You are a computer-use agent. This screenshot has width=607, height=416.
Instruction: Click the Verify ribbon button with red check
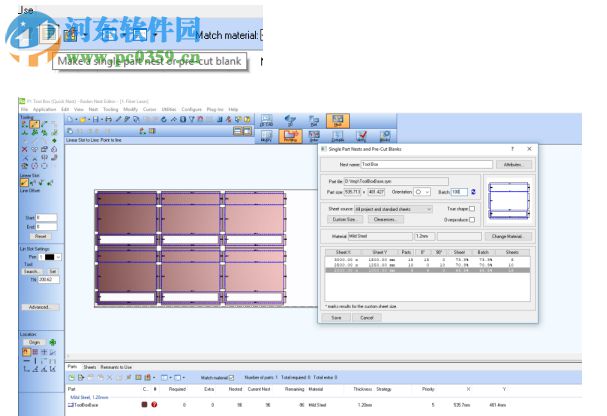(362, 136)
